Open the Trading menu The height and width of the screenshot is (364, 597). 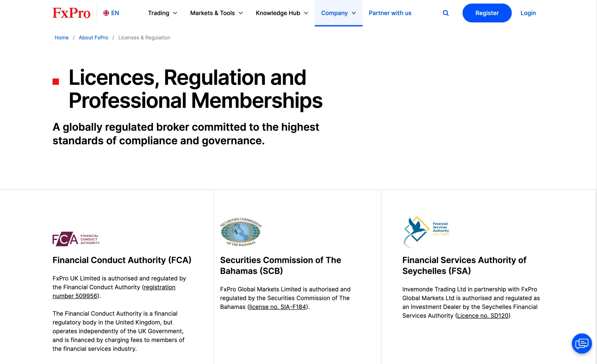[163, 13]
